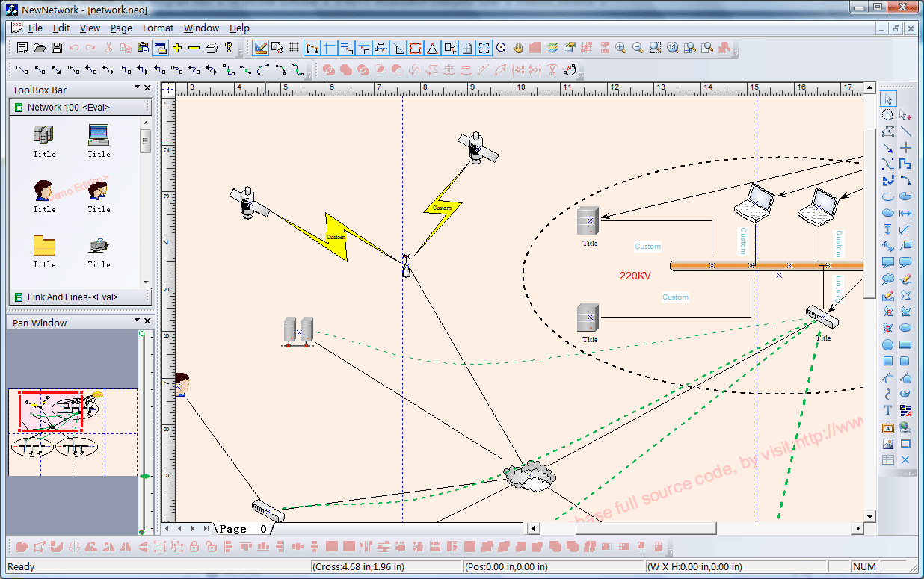The image size is (924, 579).
Task: Open the Pan Window dropdown arrow
Action: pyautogui.click(x=137, y=321)
